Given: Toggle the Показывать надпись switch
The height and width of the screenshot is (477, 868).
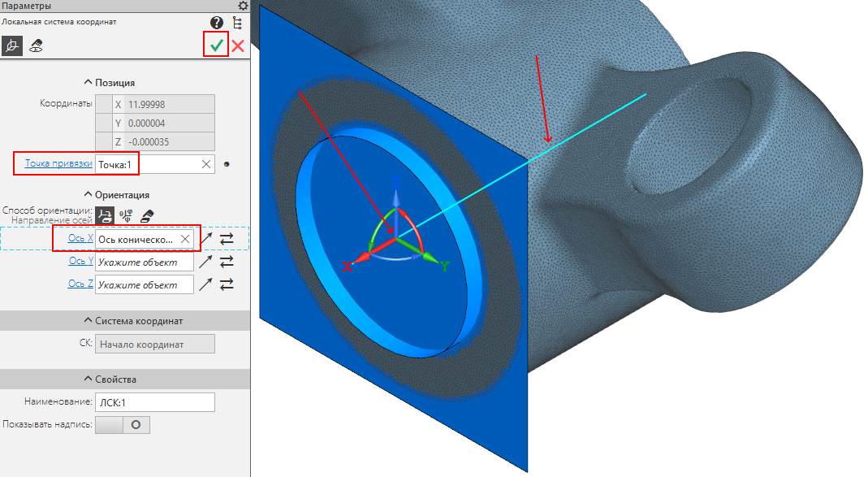Looking at the screenshot, I should [x=123, y=425].
